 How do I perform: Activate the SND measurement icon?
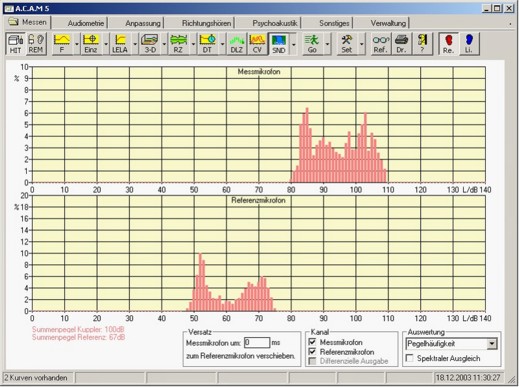tap(279, 44)
